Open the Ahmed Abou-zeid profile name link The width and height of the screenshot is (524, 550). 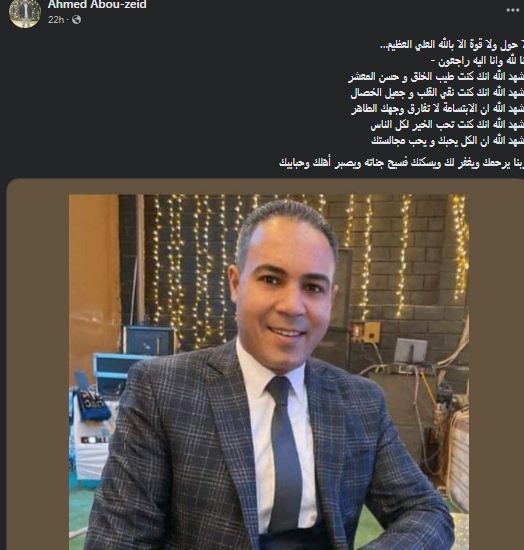click(97, 5)
